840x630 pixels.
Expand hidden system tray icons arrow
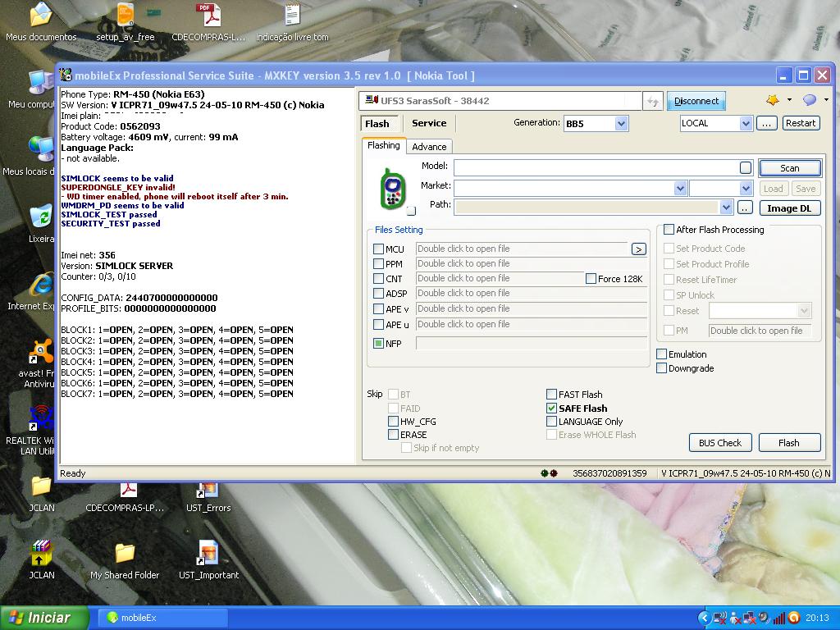705,618
